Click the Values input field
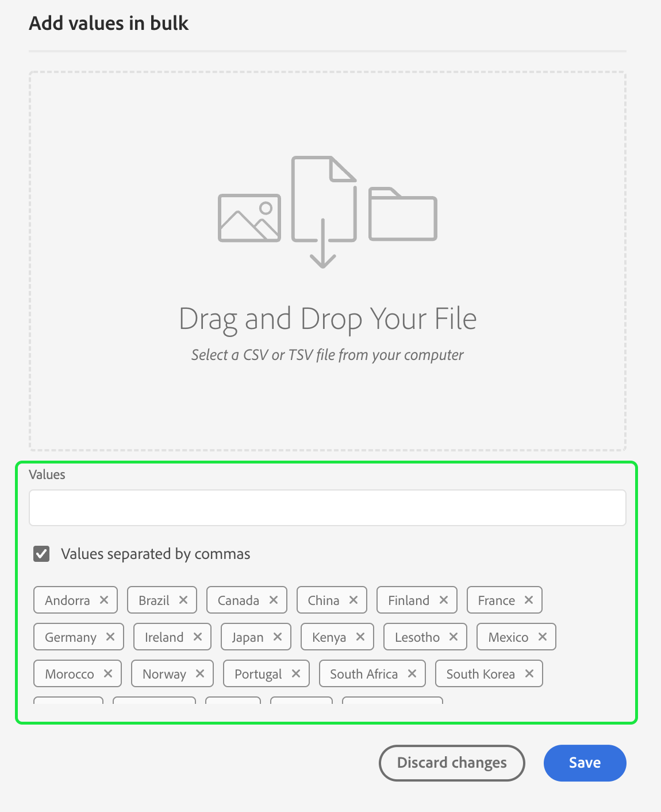The height and width of the screenshot is (812, 661). coord(328,508)
